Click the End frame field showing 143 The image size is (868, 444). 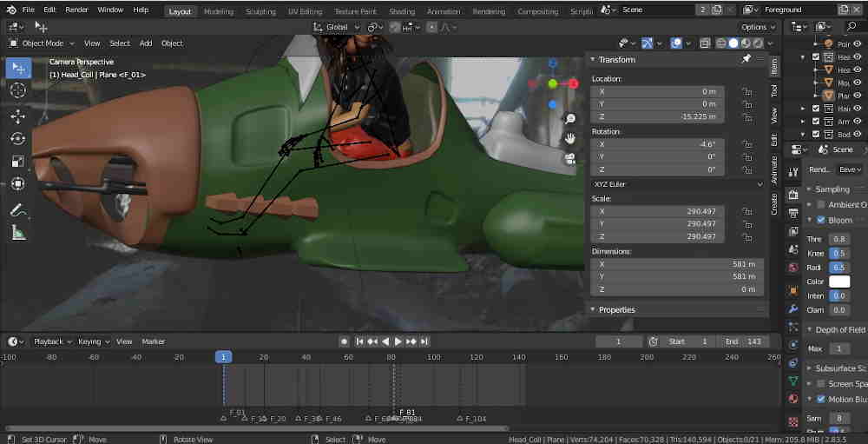742,341
